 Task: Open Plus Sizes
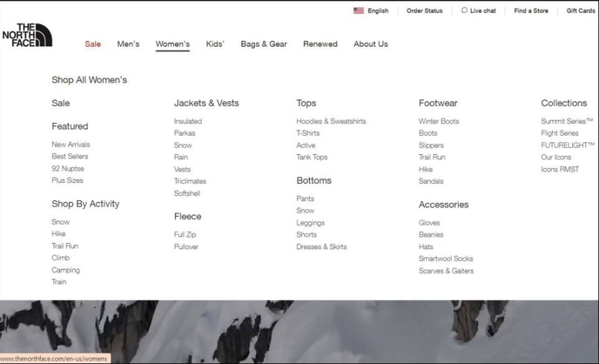67,180
